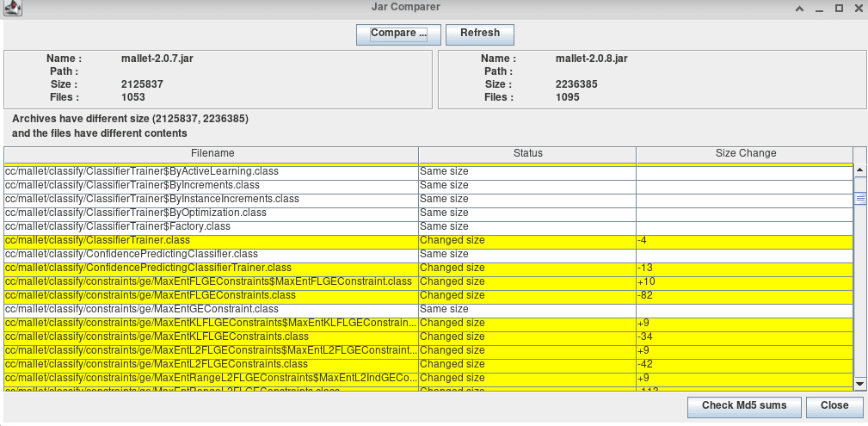The height and width of the screenshot is (426, 868).
Task: Click files count 1053
Action: 132,97
